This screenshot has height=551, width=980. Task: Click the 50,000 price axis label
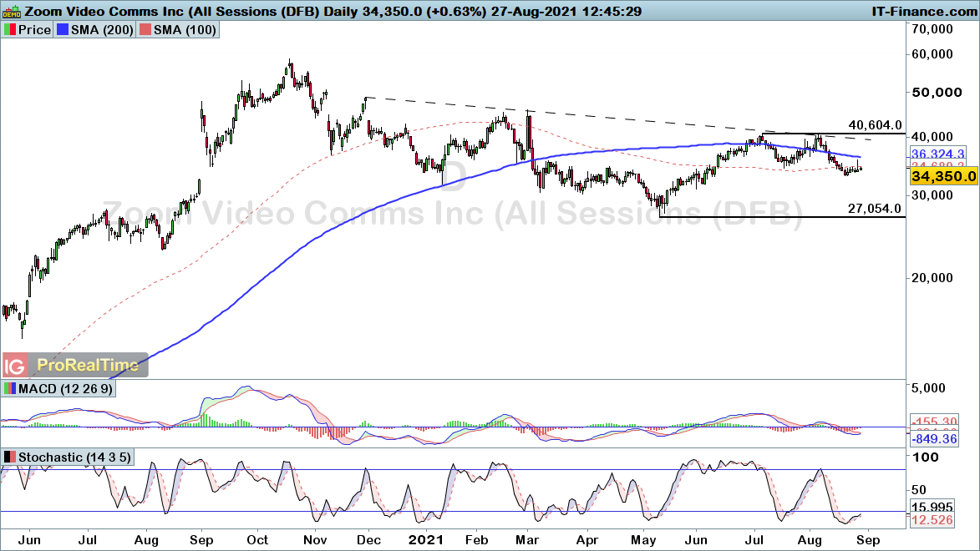tap(937, 93)
